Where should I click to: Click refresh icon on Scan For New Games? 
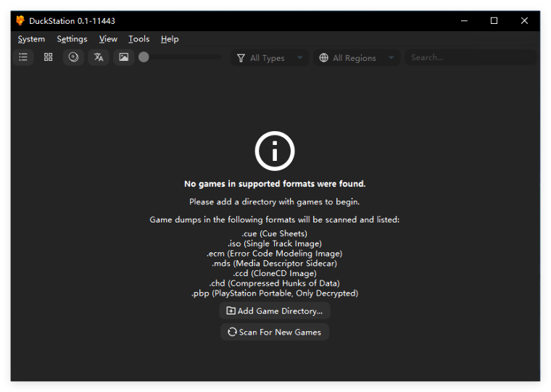click(232, 332)
